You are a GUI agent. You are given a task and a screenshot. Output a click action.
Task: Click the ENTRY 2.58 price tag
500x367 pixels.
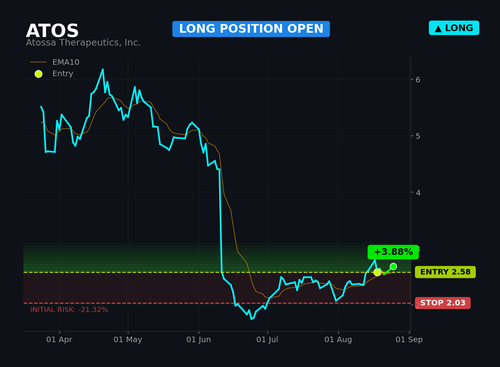(x=445, y=272)
